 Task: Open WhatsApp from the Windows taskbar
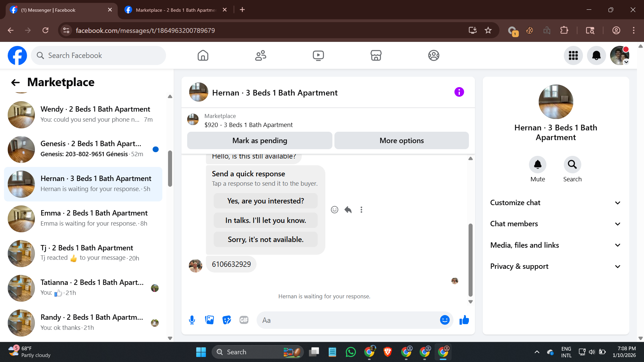(x=351, y=352)
